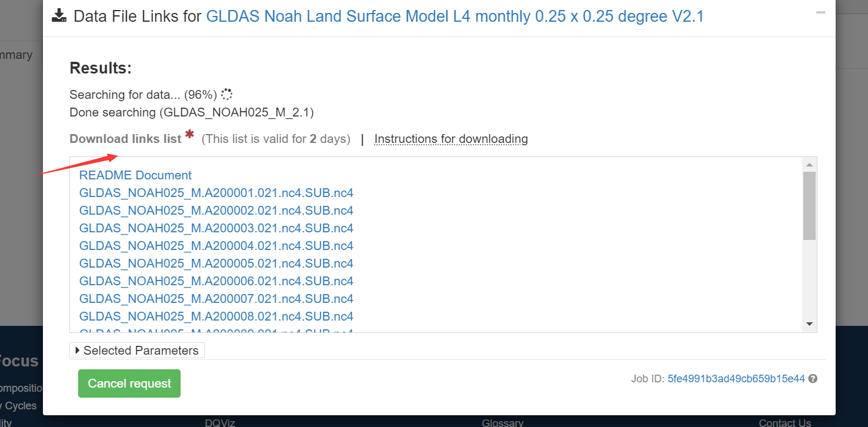Open the Glossary footer item

[502, 422]
